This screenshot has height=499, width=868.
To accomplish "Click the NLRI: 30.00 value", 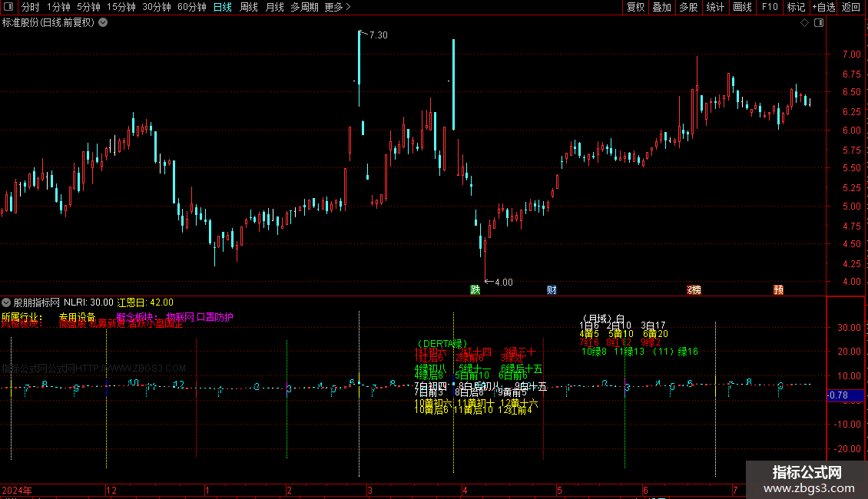I will point(88,302).
